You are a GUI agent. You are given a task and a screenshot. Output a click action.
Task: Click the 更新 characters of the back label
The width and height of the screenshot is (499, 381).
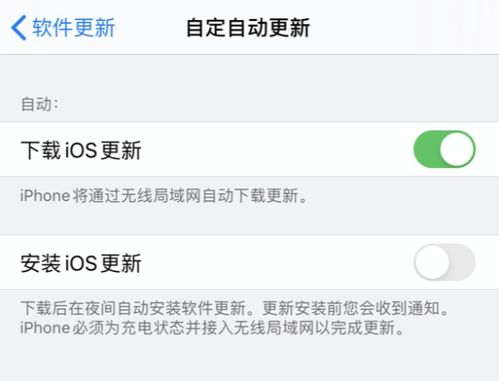click(94, 27)
